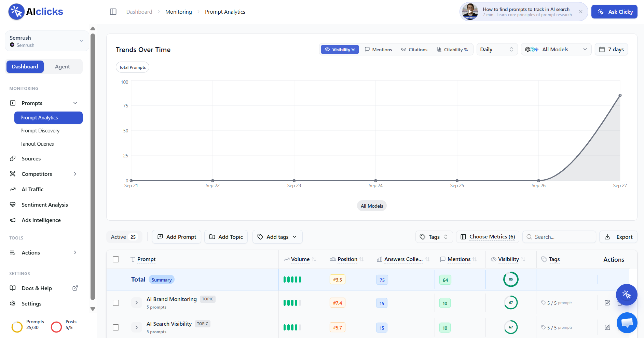Dismiss the prompt research tutorial banner
The image size is (644, 338).
(x=580, y=12)
